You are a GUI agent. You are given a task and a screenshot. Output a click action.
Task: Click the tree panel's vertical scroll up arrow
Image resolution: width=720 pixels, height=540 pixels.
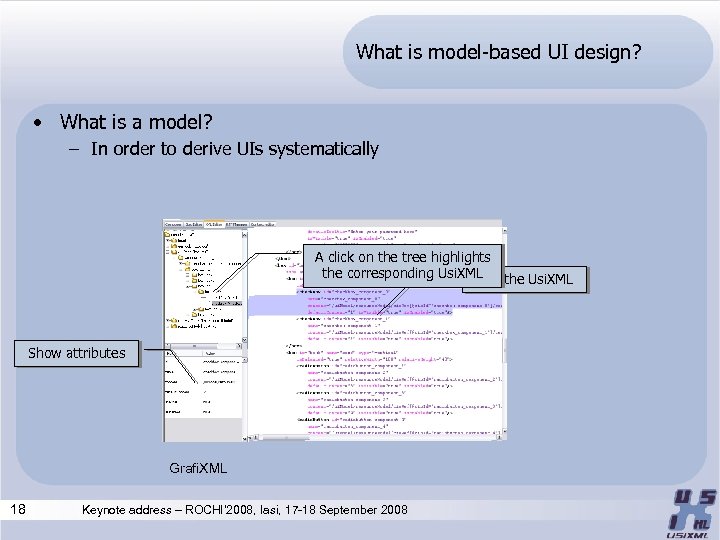[x=244, y=235]
